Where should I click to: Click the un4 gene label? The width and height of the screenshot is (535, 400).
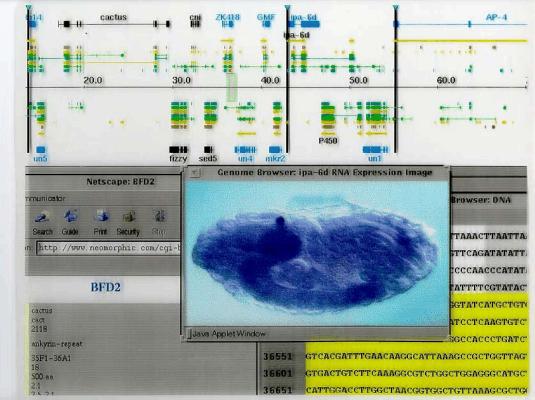245,158
